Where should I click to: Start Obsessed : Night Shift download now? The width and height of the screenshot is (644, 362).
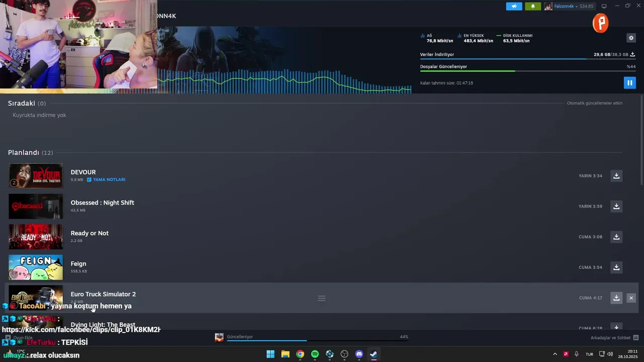click(x=616, y=206)
